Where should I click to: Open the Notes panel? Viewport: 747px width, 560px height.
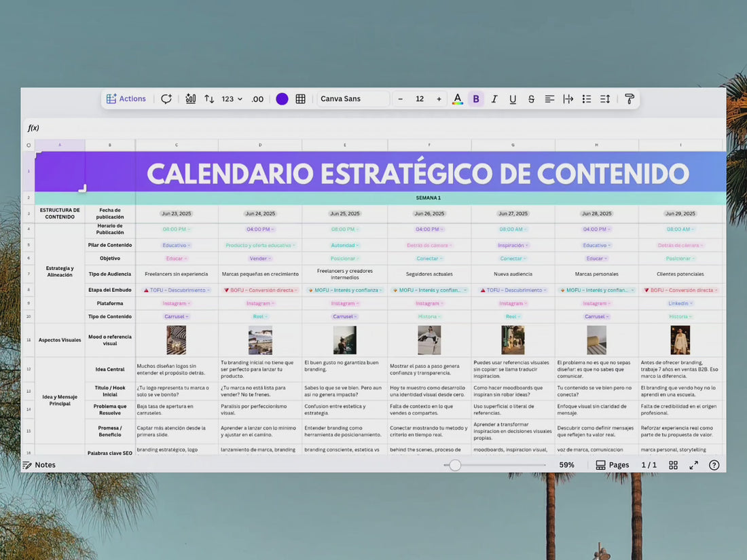(x=39, y=465)
